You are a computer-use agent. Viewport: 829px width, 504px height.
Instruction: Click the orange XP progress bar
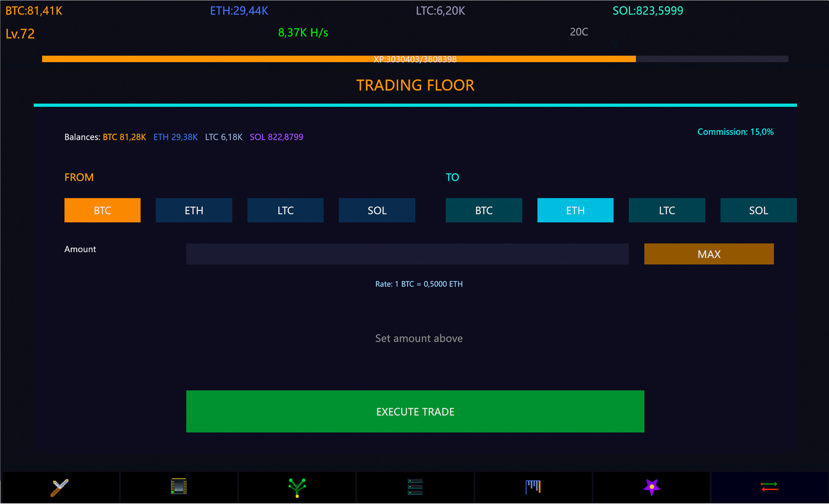pyautogui.click(x=338, y=59)
